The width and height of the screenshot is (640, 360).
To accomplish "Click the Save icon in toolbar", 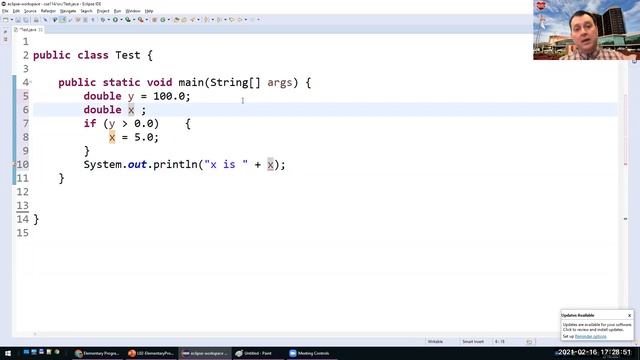I will coord(18,20).
